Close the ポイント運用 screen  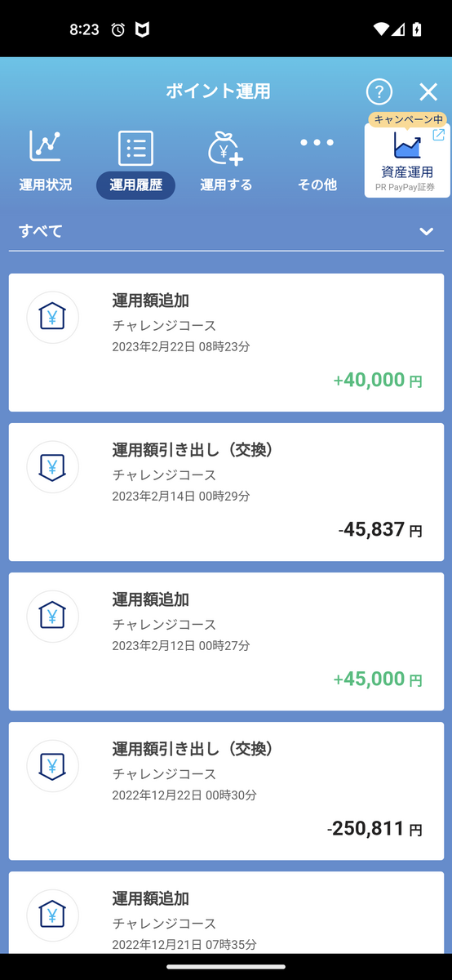428,91
